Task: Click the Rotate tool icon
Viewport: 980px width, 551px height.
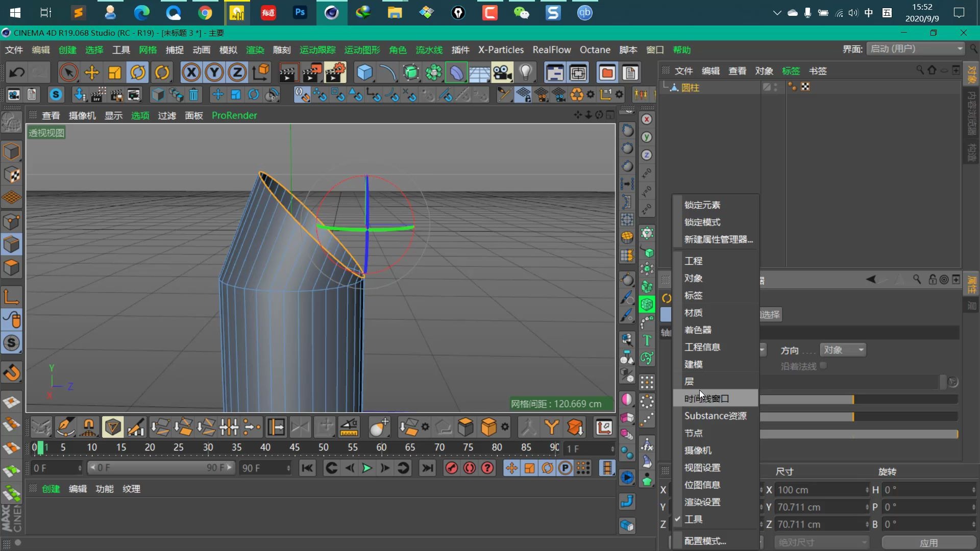Action: point(138,72)
